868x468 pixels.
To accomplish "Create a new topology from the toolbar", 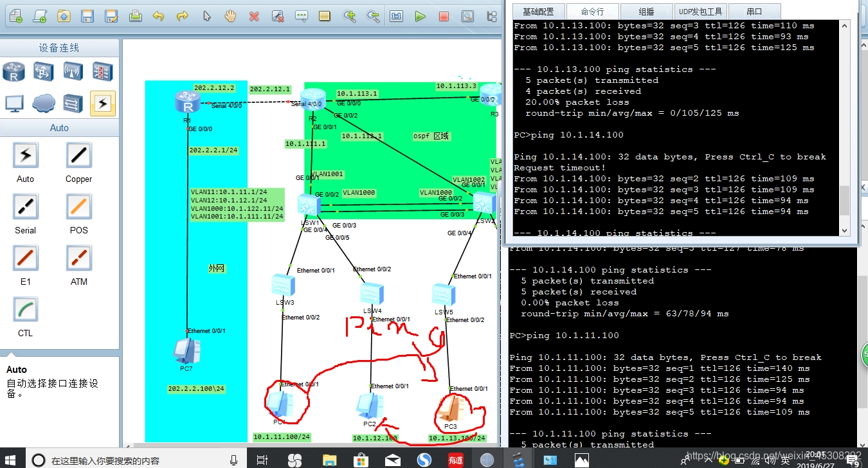I will tap(15, 16).
